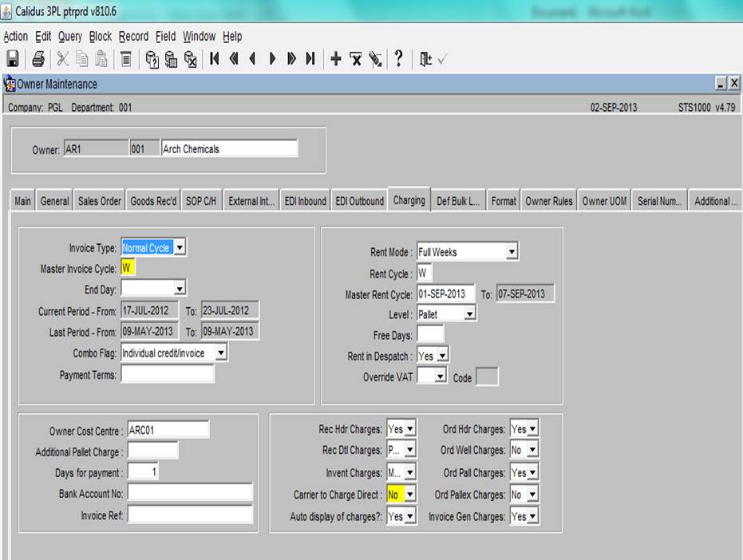Open the Rent Mode dropdown arrow
This screenshot has height=560, width=743.
[512, 251]
